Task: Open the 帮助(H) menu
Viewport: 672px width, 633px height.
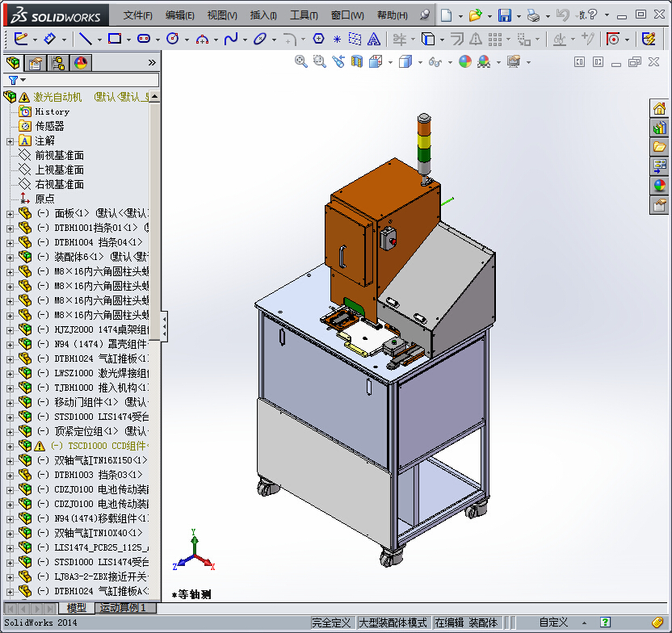Action: [x=392, y=16]
